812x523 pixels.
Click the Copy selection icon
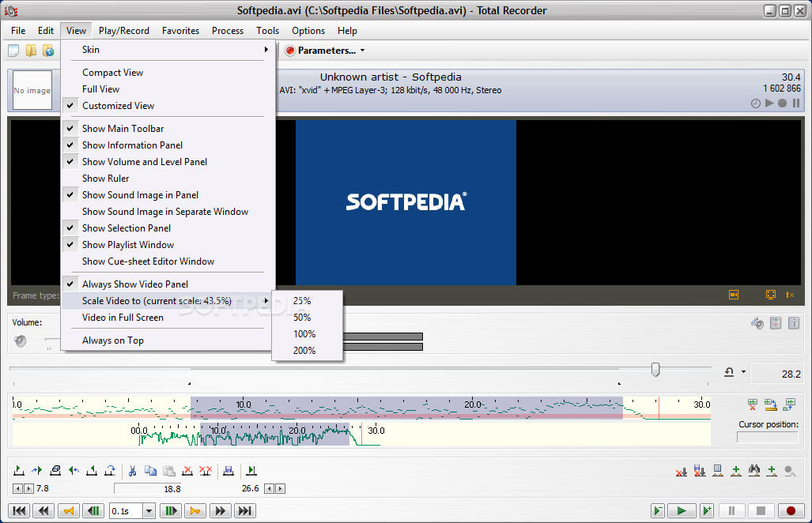pos(150,470)
